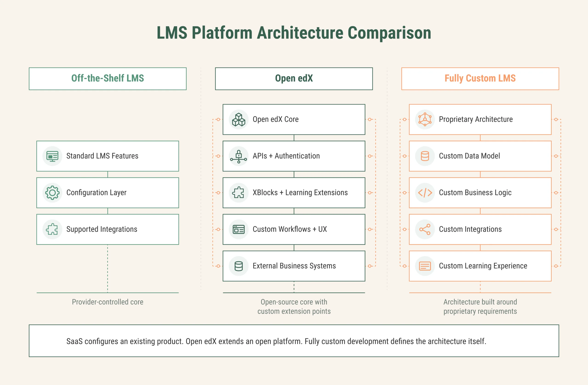The width and height of the screenshot is (588, 385).
Task: Click the Configuration Layer label
Action: click(x=96, y=193)
